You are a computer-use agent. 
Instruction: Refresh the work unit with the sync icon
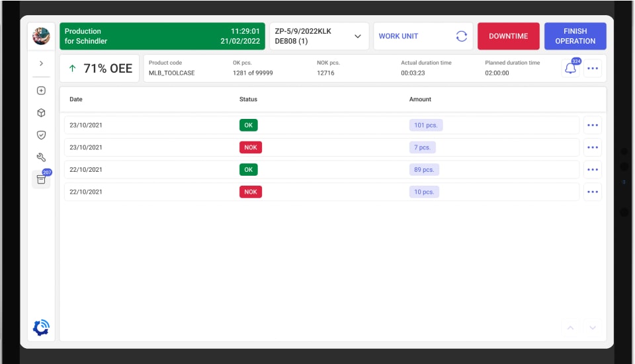click(462, 36)
